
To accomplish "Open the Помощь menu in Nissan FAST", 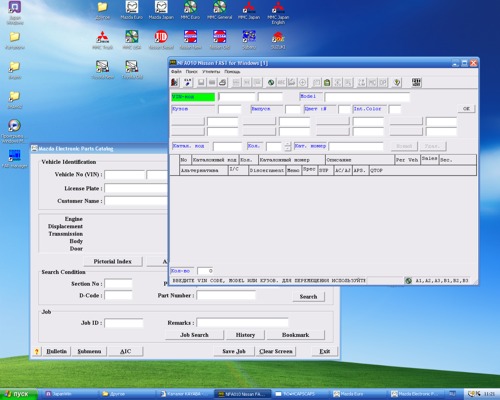I will click(x=232, y=72).
